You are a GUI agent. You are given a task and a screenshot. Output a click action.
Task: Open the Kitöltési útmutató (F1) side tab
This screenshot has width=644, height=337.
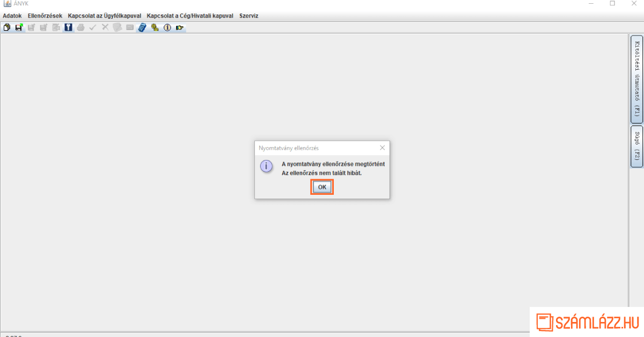tap(636, 79)
